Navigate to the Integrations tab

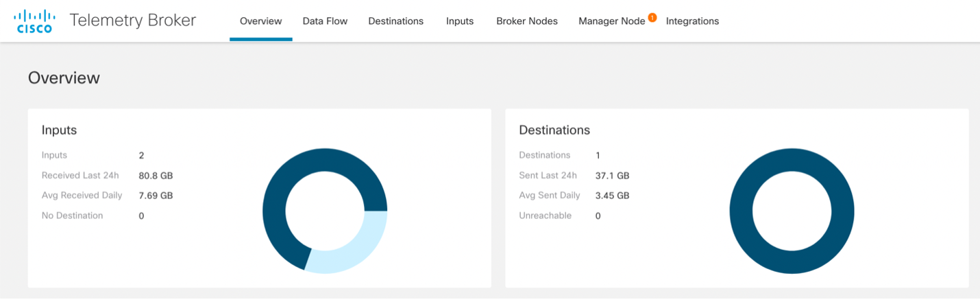tap(692, 21)
